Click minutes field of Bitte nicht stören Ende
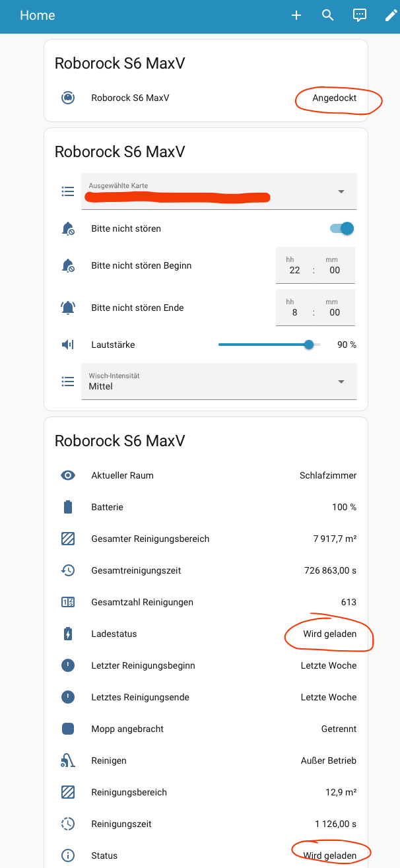 335,312
